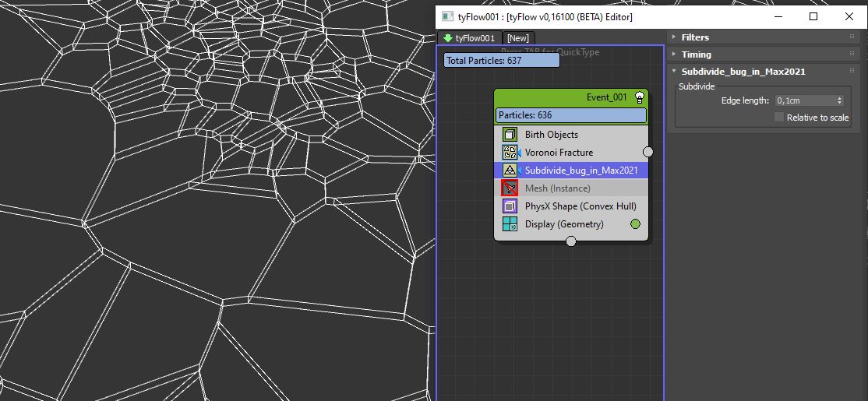Select the PhysX Shape (Convex Hull) operator
868x401 pixels.
[x=580, y=206]
